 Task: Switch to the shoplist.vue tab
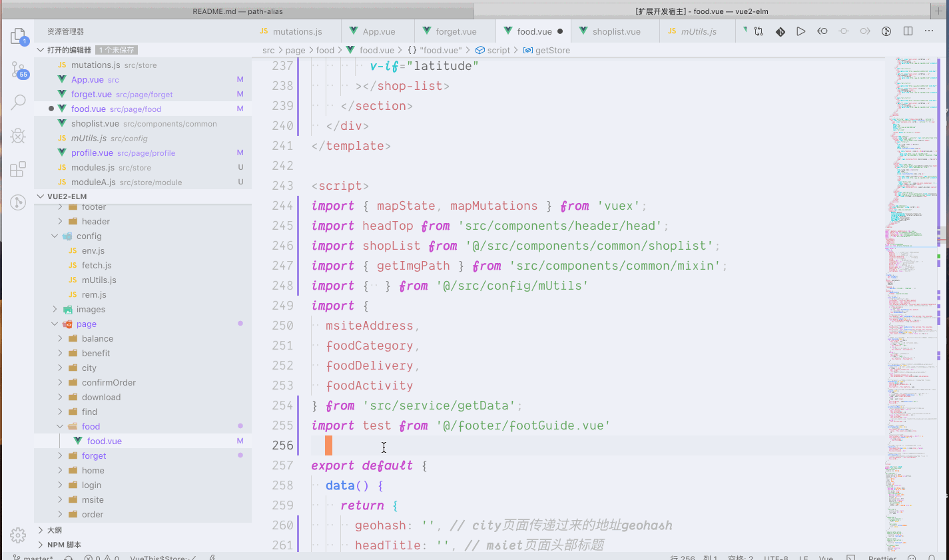(613, 31)
